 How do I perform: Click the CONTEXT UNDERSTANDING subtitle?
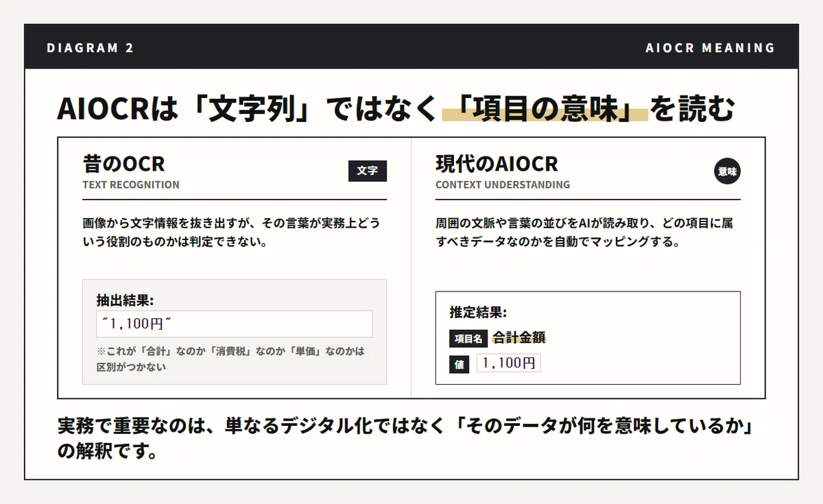pos(503,184)
